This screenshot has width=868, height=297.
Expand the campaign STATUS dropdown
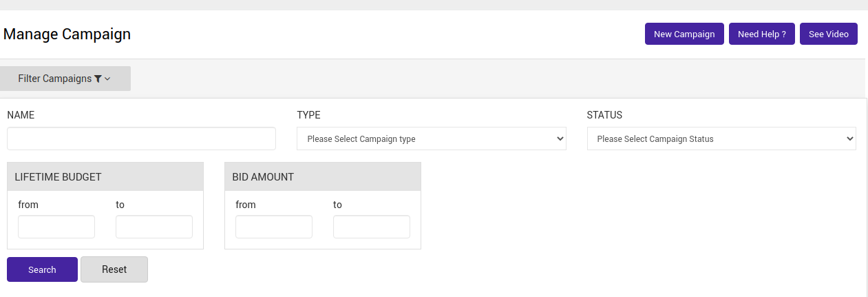[721, 139]
